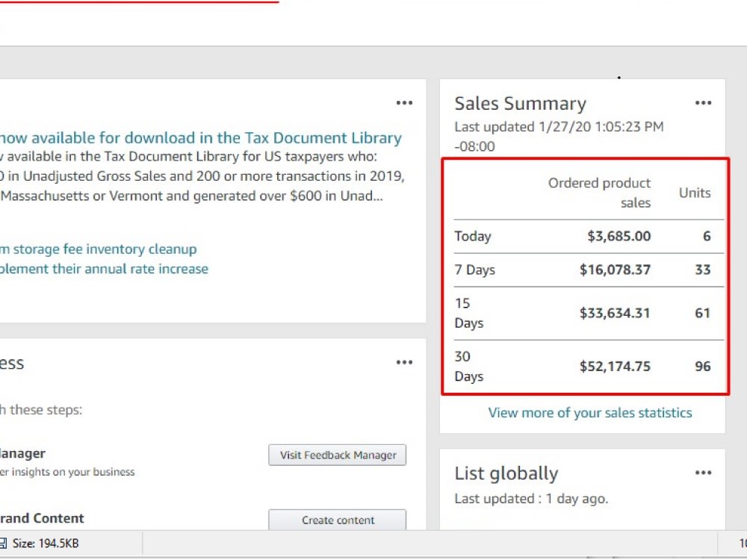Click the $52,174.75 value for 30 Days
This screenshot has height=560, width=747.
[x=615, y=366]
